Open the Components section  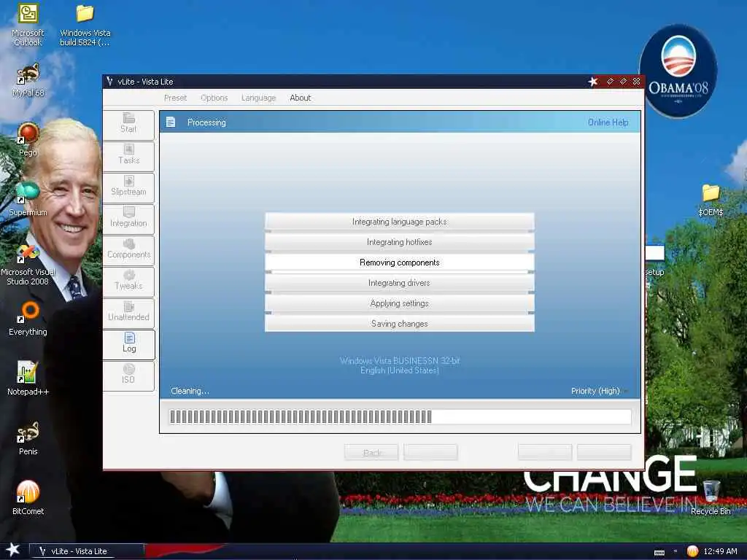(x=128, y=251)
